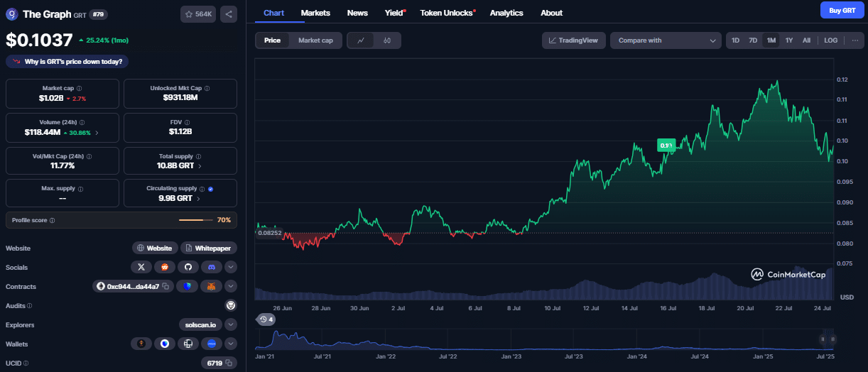Add contract to MetaMask via fox icon
The height and width of the screenshot is (372, 868).
click(x=212, y=286)
